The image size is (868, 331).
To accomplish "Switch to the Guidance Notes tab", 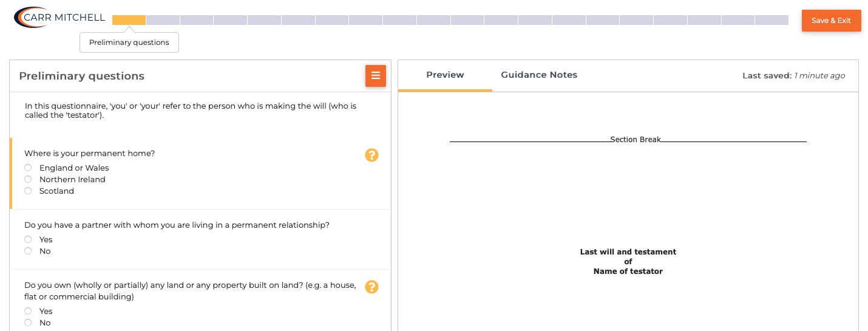I will click(539, 75).
